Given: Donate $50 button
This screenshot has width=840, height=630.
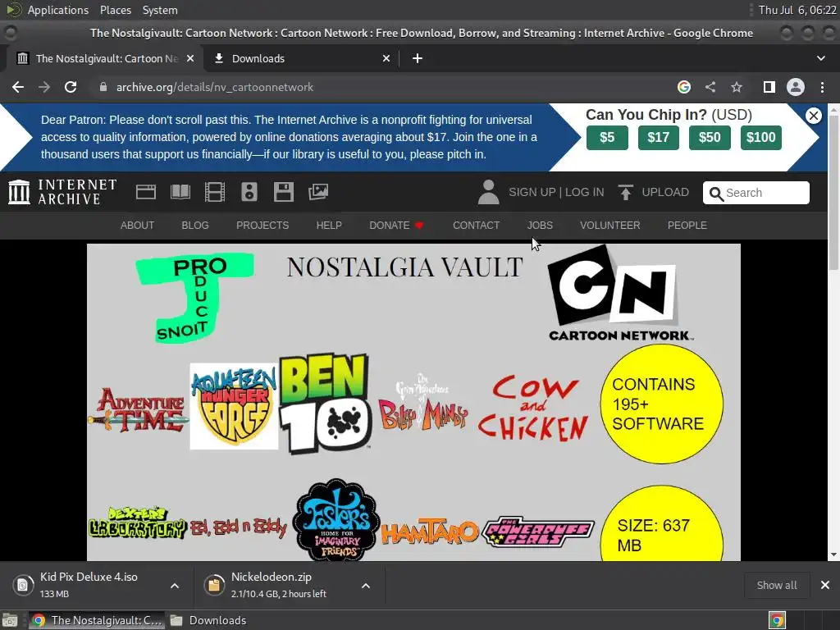Looking at the screenshot, I should (710, 138).
